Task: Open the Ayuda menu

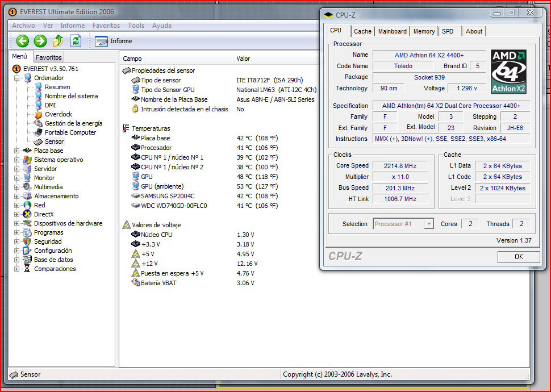Action: pos(162,26)
